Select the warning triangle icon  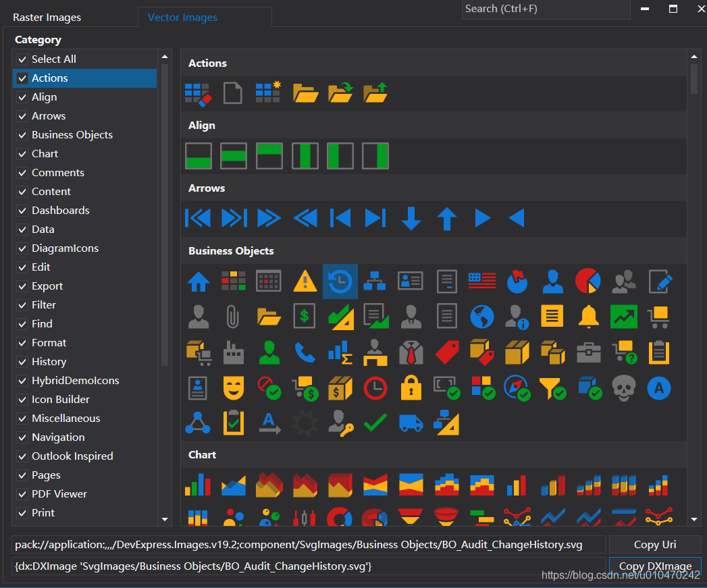click(x=305, y=282)
